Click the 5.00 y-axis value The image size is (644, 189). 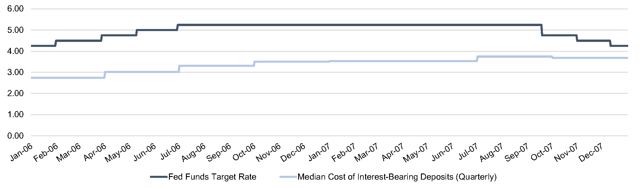15,30
